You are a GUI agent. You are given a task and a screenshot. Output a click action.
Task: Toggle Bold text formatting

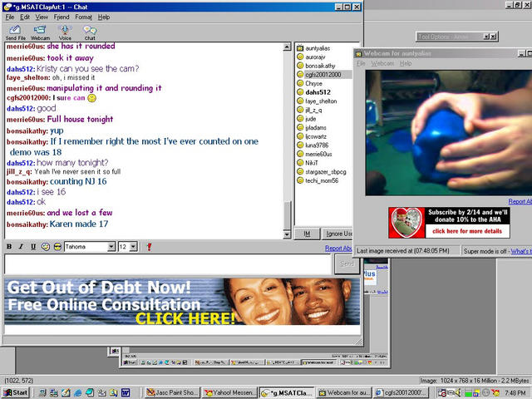pos(9,247)
